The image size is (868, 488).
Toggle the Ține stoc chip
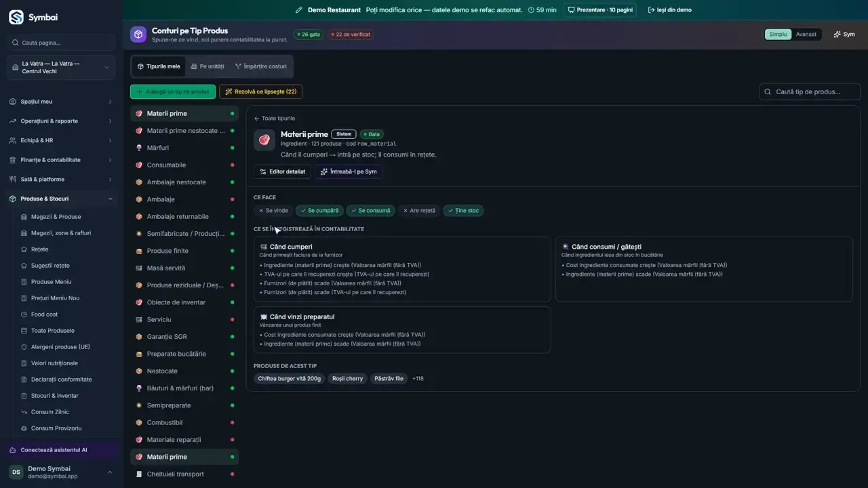(x=463, y=211)
